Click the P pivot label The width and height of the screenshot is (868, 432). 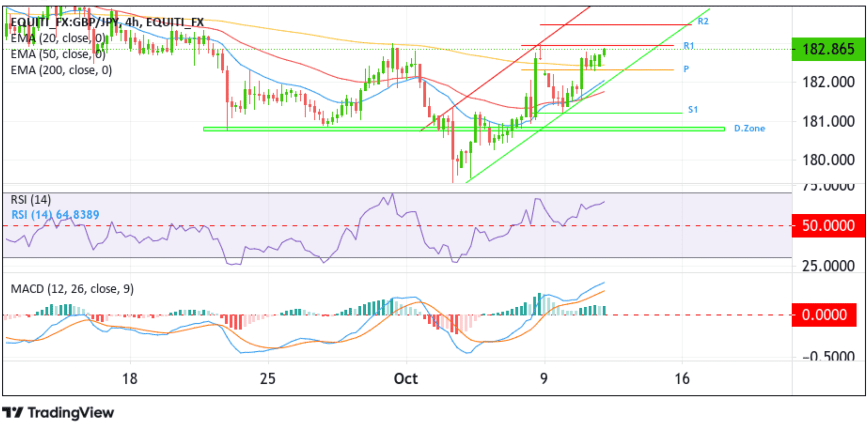(x=686, y=69)
